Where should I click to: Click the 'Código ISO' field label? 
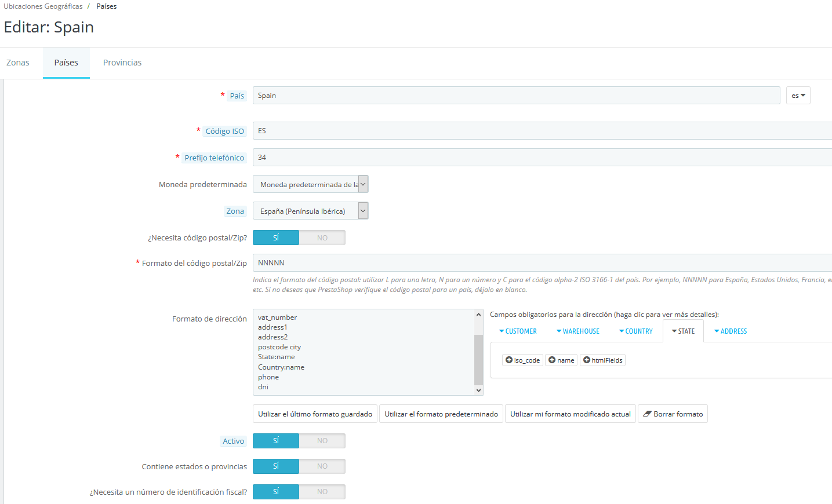coord(225,131)
